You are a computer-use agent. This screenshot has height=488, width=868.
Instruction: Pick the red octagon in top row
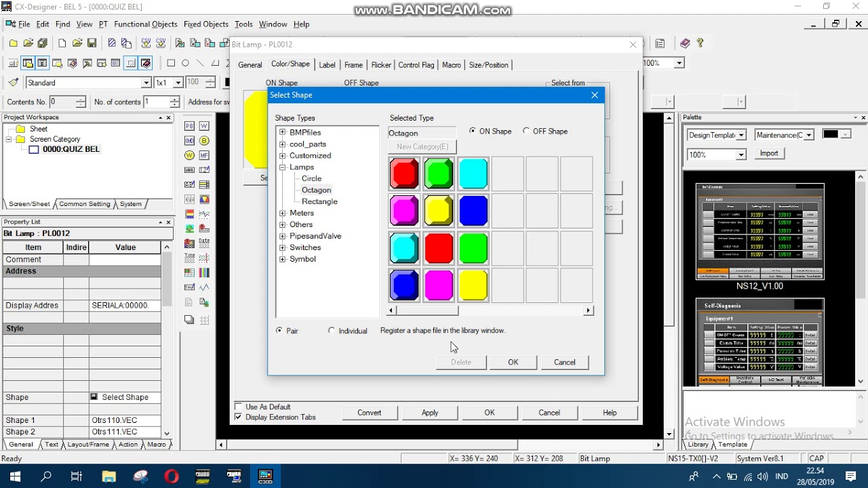click(405, 174)
